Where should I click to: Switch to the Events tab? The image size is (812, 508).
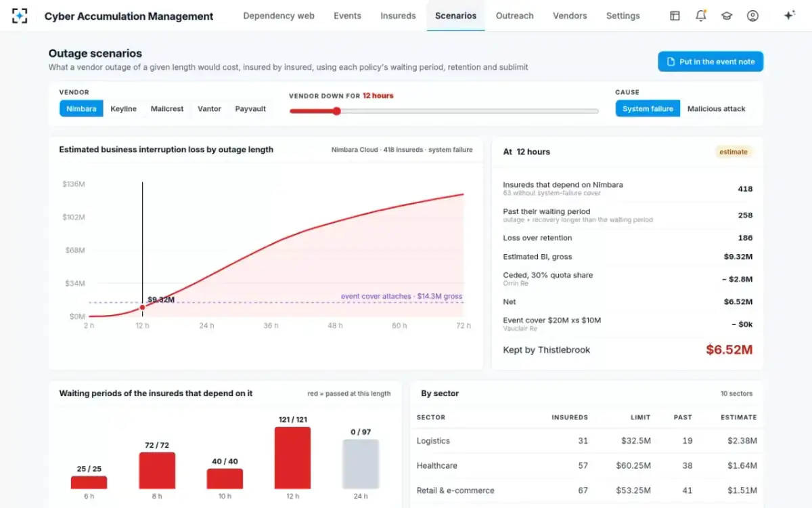347,16
